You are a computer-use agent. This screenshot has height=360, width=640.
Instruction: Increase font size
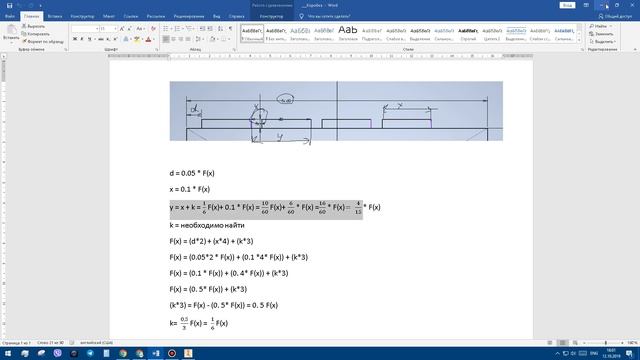click(122, 29)
